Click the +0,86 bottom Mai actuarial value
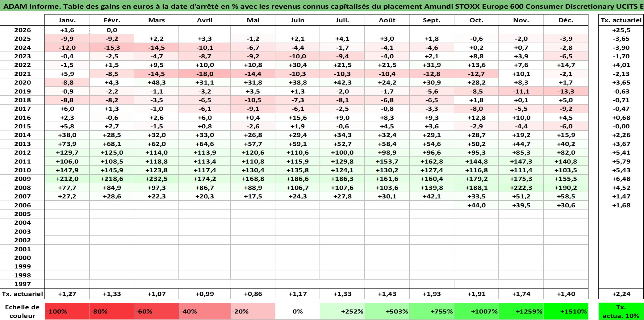This screenshot has width=644, height=320. (253, 294)
